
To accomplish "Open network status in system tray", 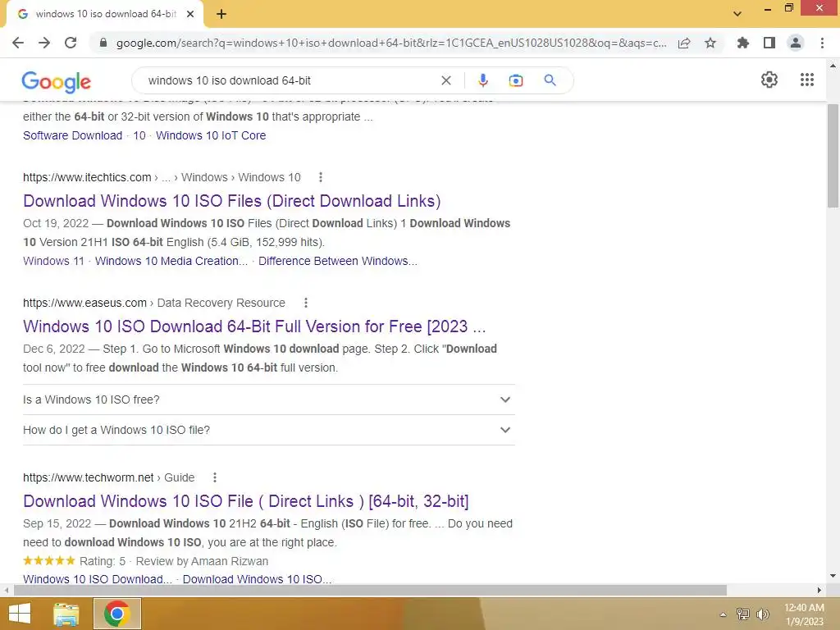I will [x=743, y=614].
